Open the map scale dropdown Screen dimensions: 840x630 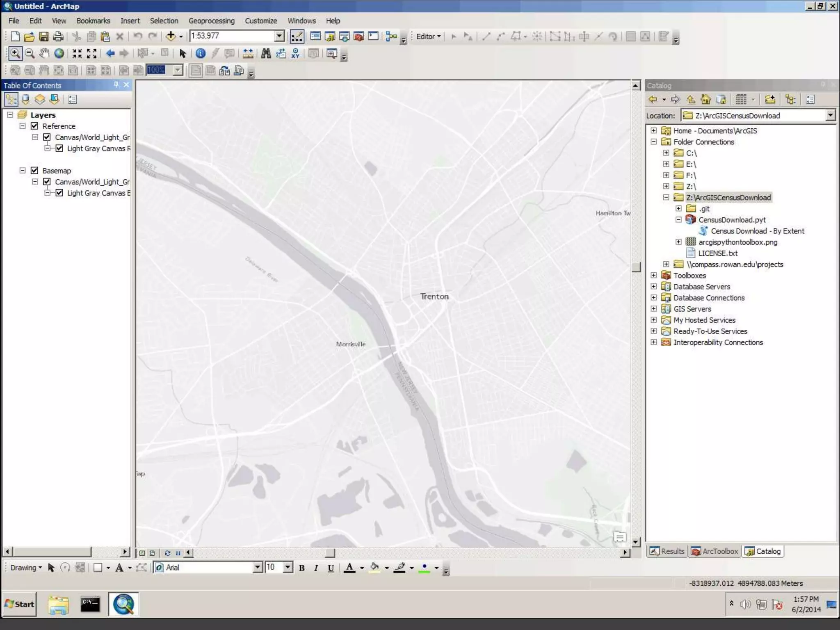[279, 36]
